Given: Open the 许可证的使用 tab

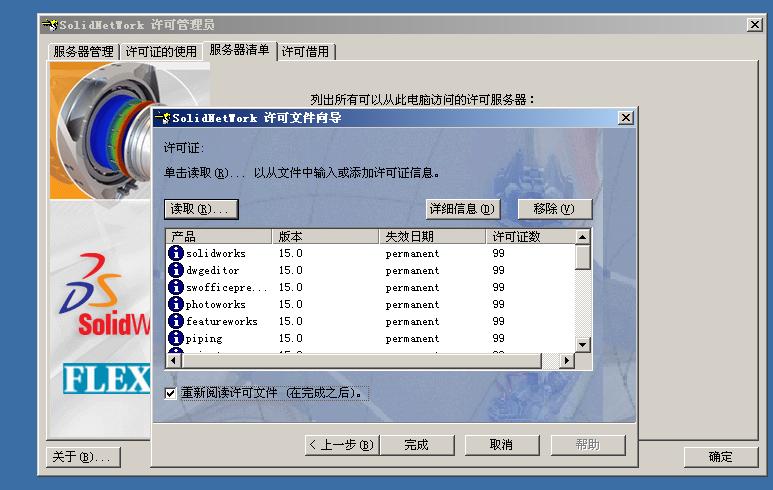Looking at the screenshot, I should (x=161, y=52).
